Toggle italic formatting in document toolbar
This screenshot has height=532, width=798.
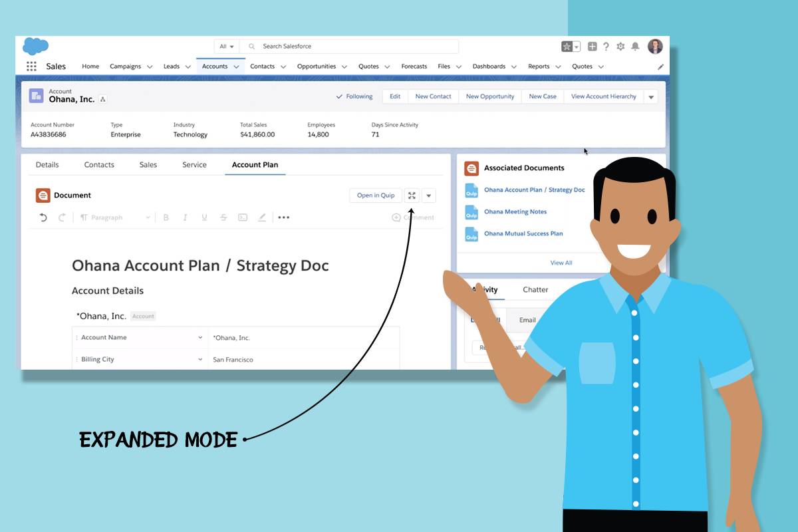(x=185, y=217)
